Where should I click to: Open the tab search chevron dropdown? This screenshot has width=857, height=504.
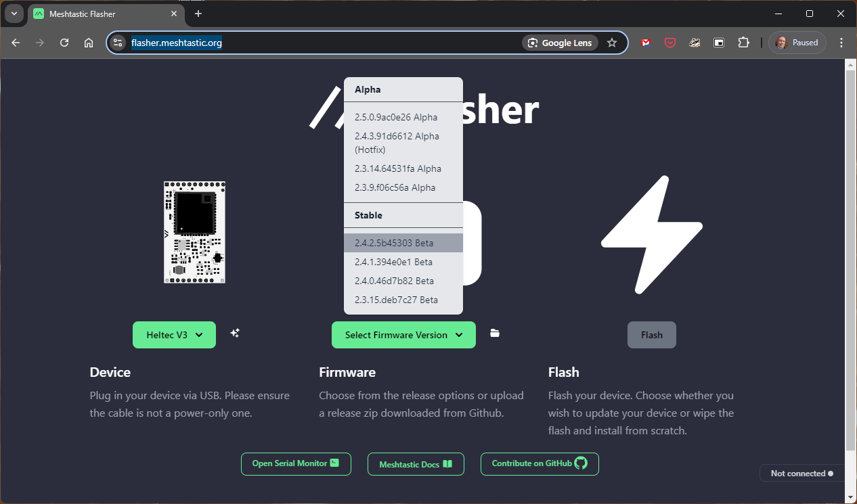click(14, 14)
